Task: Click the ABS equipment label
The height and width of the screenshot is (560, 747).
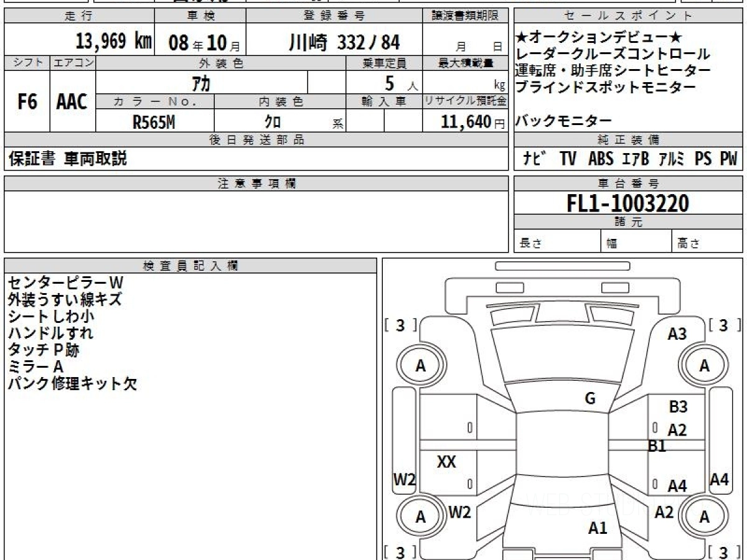Action: click(600, 159)
